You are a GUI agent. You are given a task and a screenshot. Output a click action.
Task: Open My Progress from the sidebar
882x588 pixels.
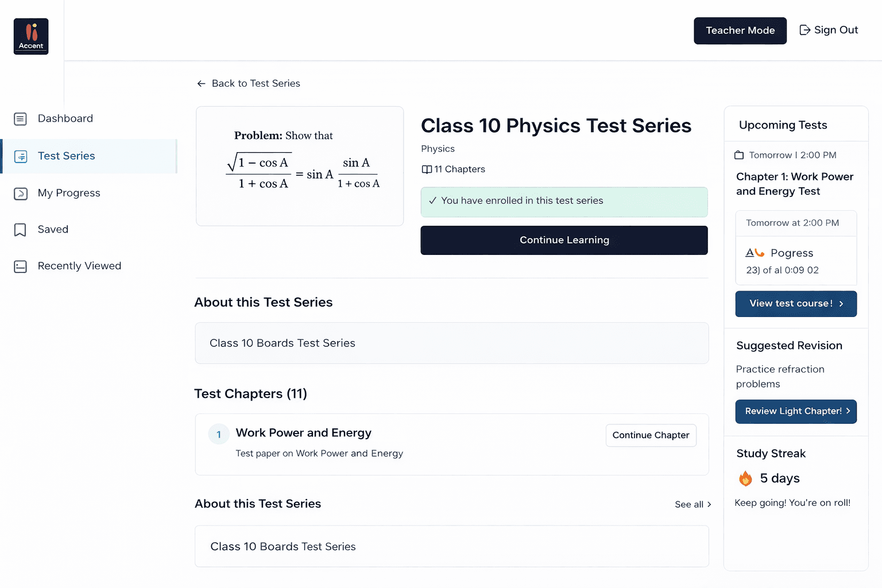(x=69, y=194)
